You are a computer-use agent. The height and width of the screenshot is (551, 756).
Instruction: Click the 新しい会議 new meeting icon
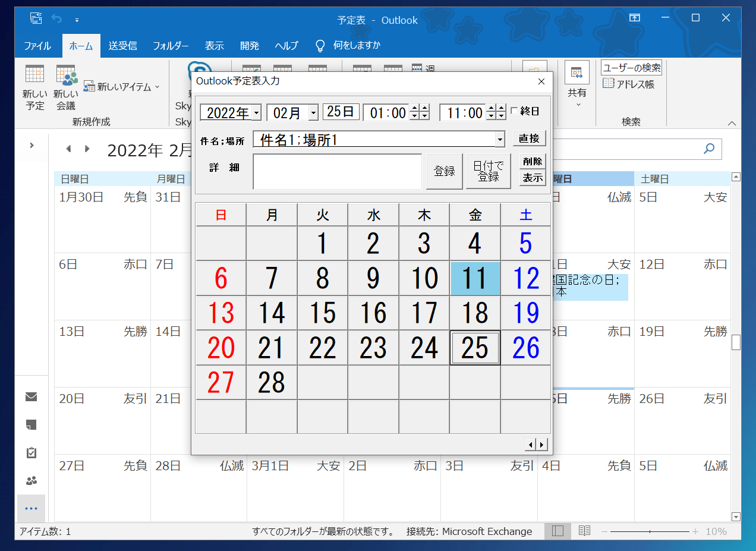(67, 74)
